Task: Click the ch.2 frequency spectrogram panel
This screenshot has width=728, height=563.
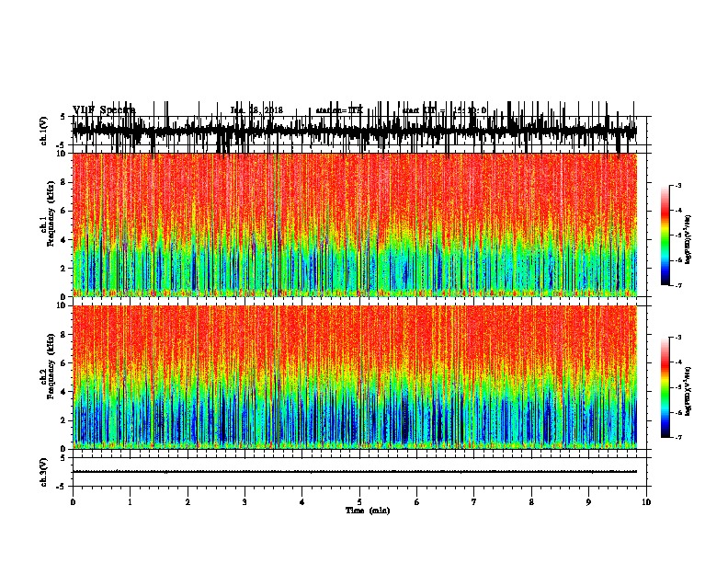Action: (x=355, y=377)
